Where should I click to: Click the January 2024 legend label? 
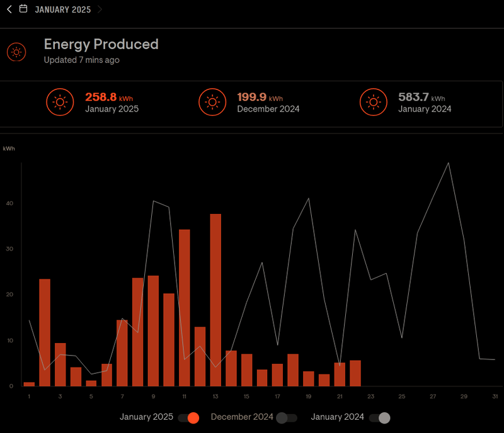pyautogui.click(x=338, y=417)
